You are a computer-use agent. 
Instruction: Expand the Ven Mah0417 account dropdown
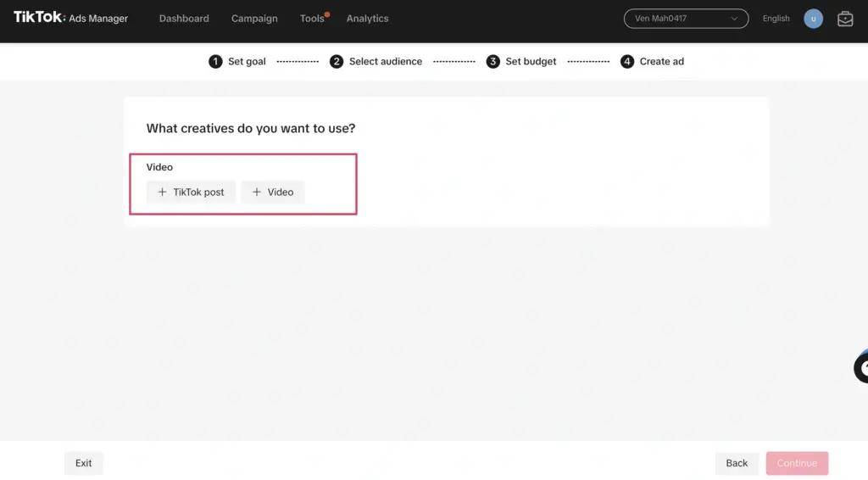[686, 19]
